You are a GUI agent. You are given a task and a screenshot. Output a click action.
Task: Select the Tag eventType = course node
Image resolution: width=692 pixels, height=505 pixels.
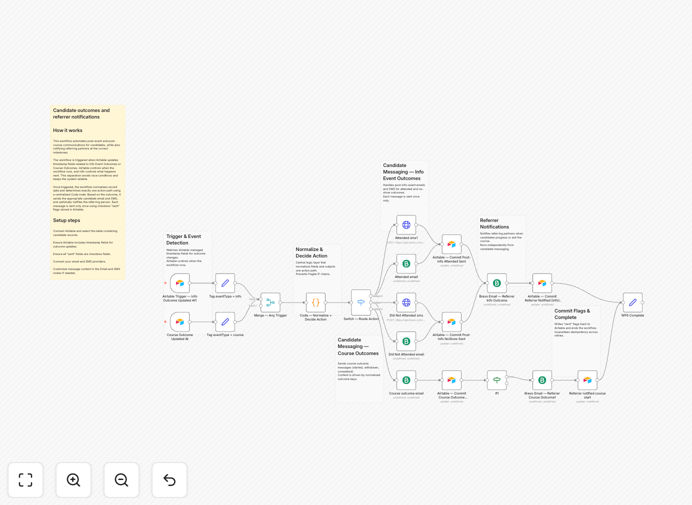225,322
